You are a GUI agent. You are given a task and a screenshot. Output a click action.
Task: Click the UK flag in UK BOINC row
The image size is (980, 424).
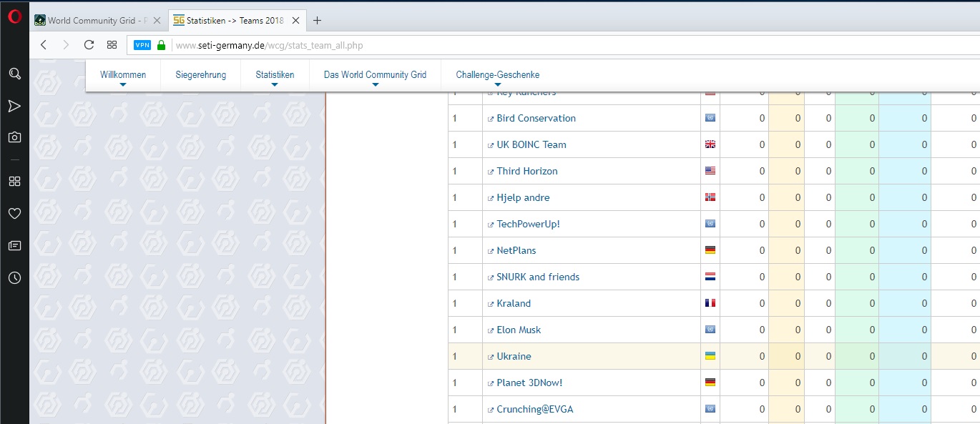tap(710, 144)
